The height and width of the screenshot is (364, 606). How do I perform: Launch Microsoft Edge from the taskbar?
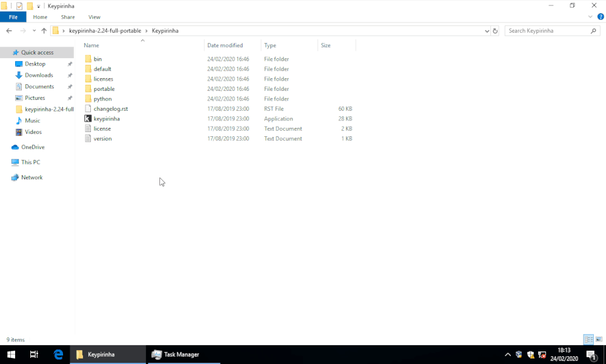point(58,354)
